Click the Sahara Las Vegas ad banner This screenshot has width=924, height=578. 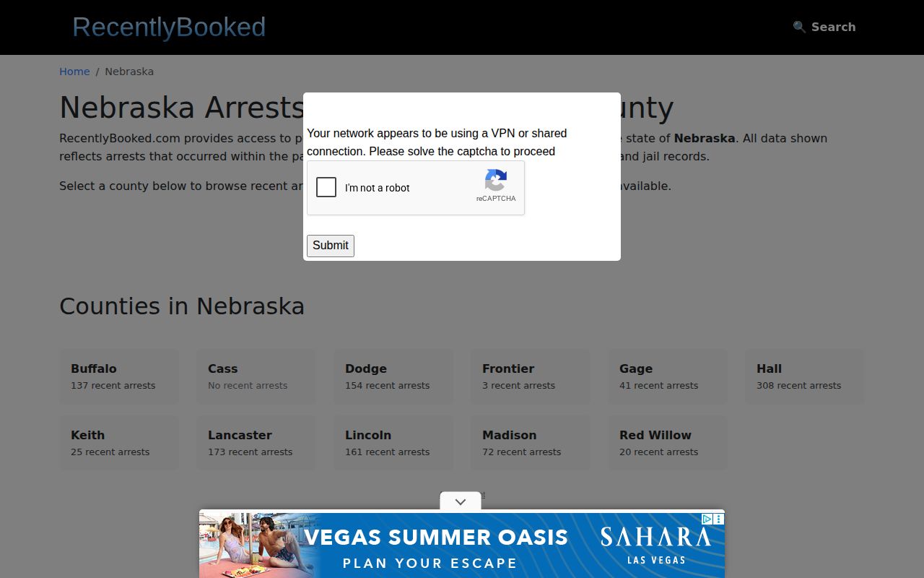click(462, 545)
